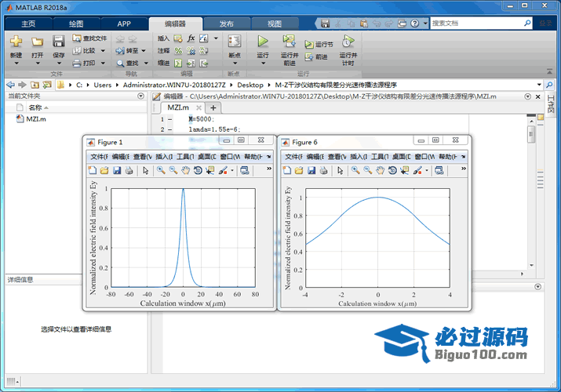The height and width of the screenshot is (392, 561).
Task: Select the MZI.m editor tab
Action: click(x=178, y=107)
